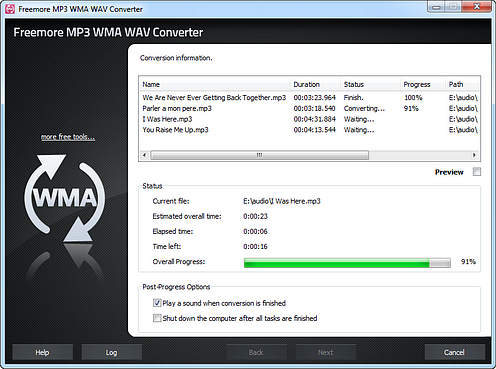Select the Parler a mon pere.mp3 row
The image size is (496, 369).
(x=310, y=108)
